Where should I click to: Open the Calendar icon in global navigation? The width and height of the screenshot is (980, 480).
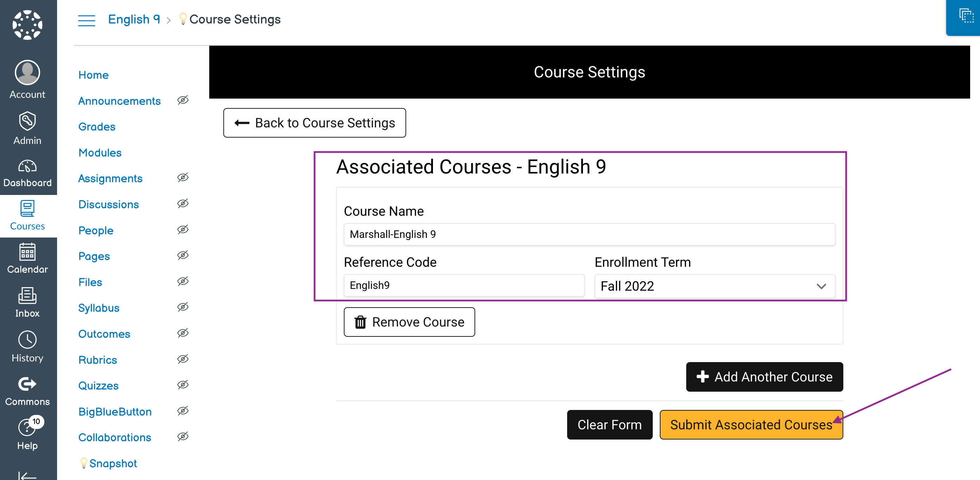pos(27,252)
